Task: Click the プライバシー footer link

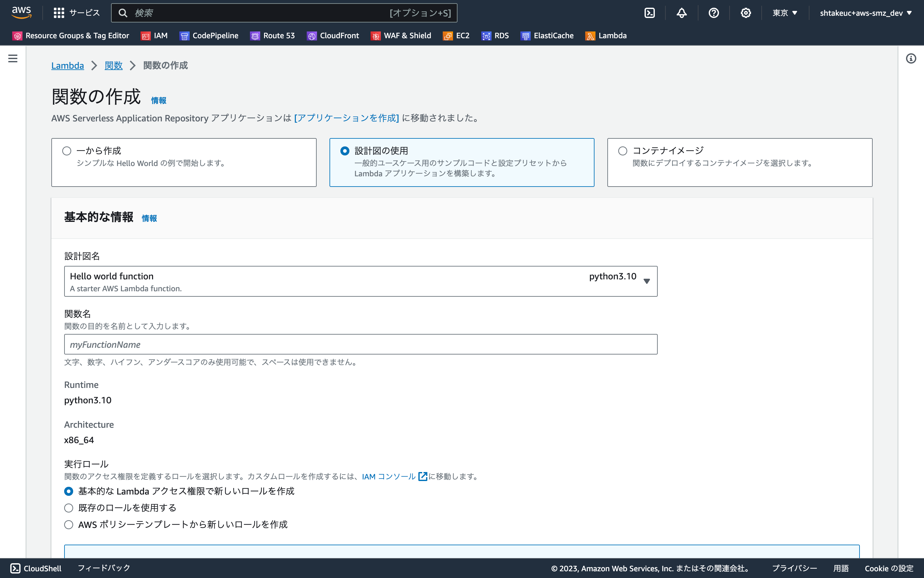Action: tap(795, 568)
